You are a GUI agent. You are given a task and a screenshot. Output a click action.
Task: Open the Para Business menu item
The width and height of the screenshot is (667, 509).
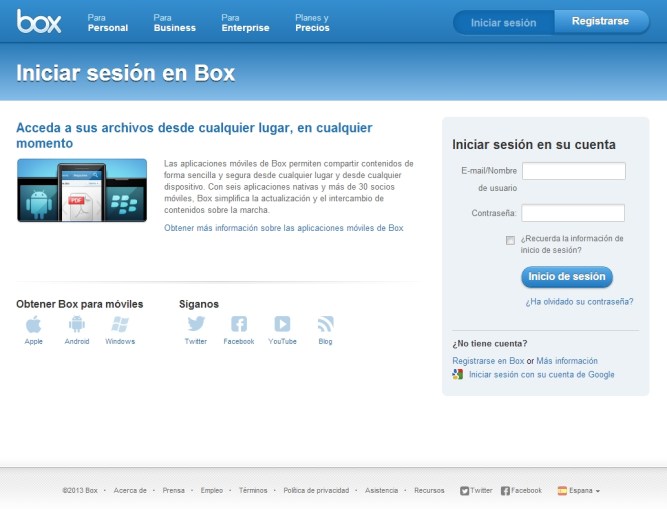point(174,22)
